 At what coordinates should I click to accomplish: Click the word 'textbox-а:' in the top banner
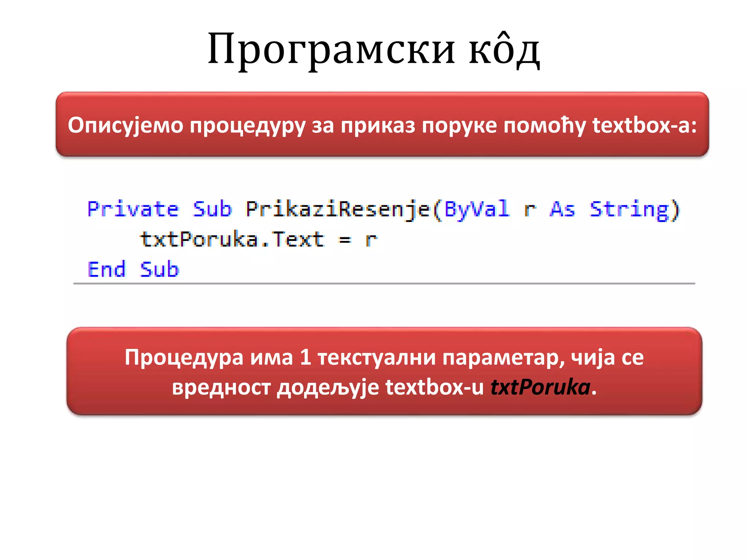[645, 125]
